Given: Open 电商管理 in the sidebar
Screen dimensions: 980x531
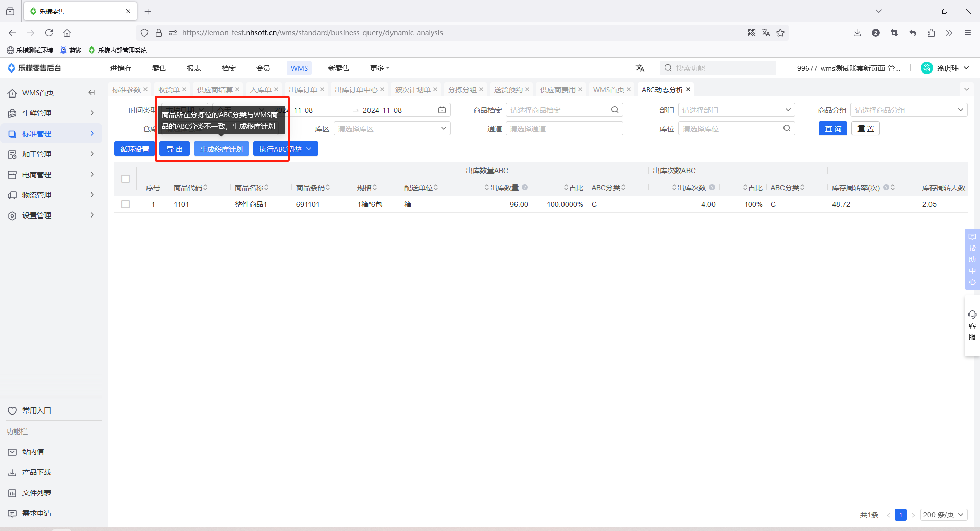Looking at the screenshot, I should click(x=51, y=174).
